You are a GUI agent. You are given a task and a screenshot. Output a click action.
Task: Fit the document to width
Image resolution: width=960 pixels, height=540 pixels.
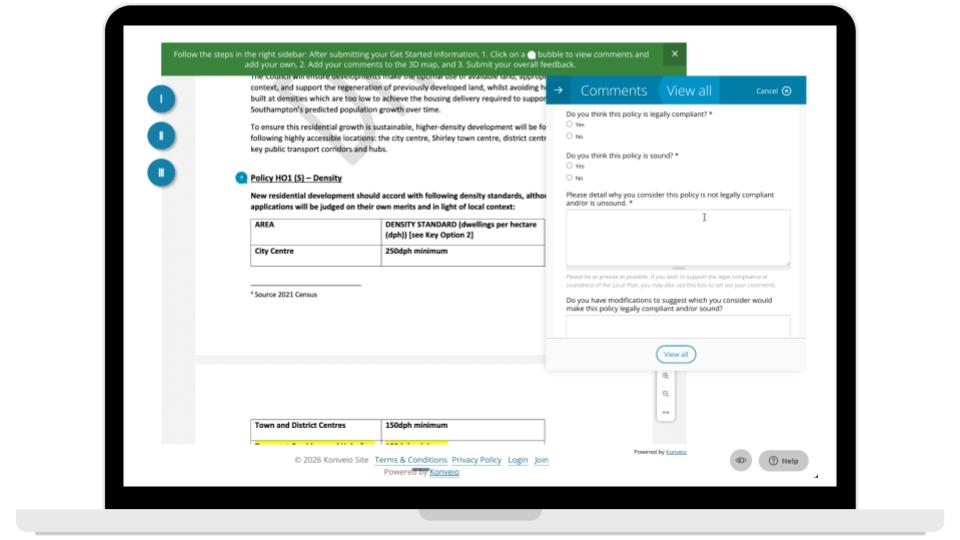pos(666,413)
